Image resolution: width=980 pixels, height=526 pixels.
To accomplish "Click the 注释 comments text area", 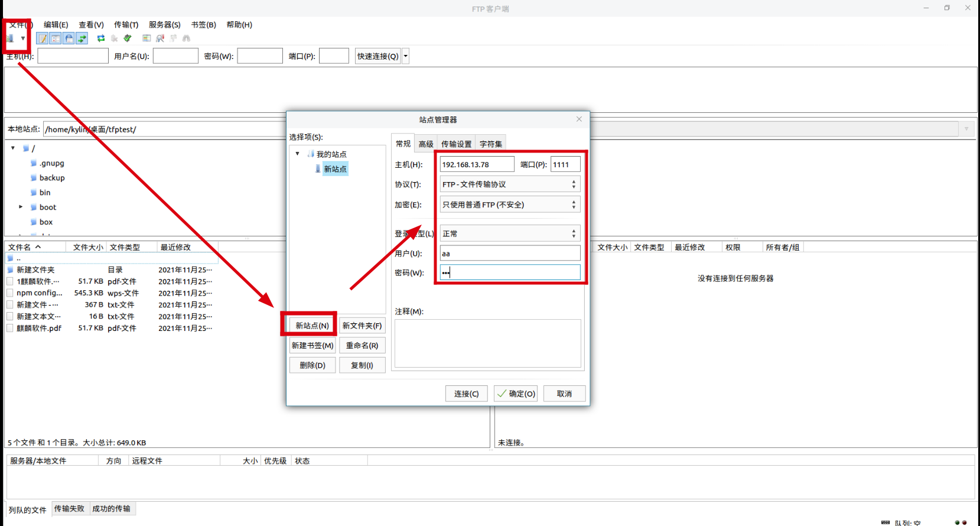I will [x=487, y=343].
